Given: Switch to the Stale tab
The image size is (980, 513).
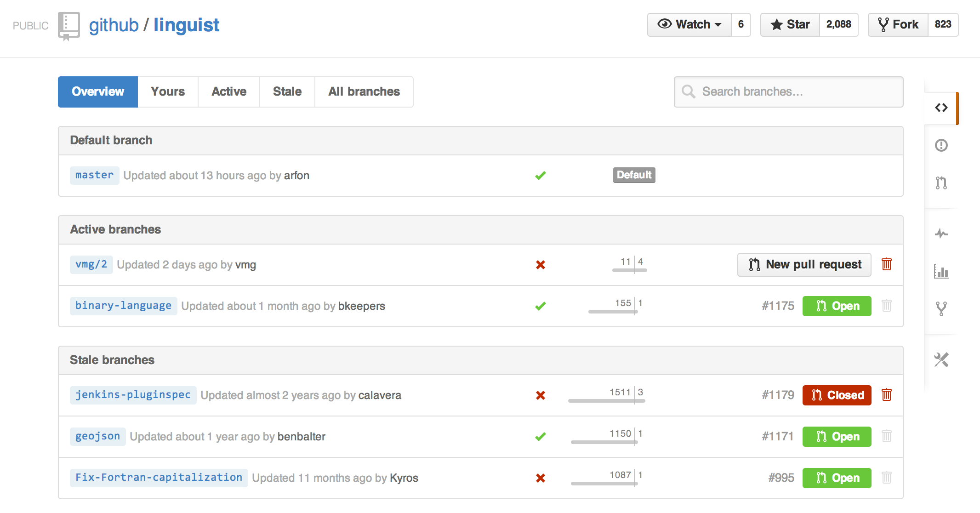Looking at the screenshot, I should (287, 92).
